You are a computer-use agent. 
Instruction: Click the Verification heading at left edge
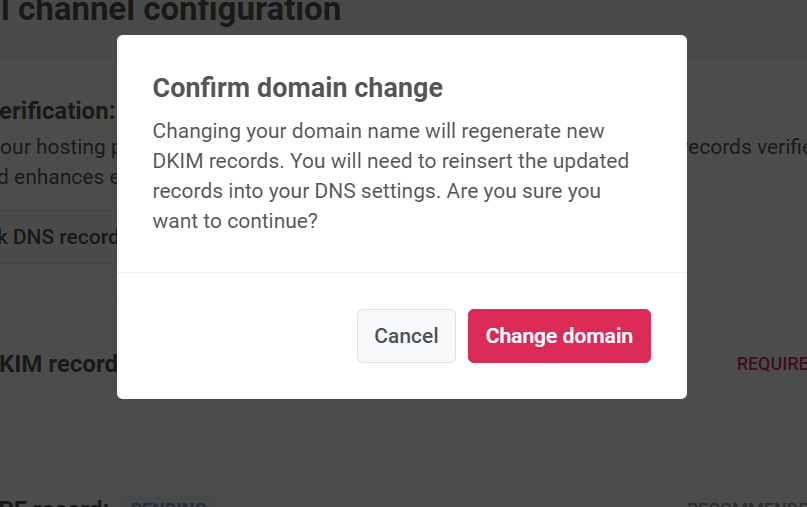tap(58, 110)
